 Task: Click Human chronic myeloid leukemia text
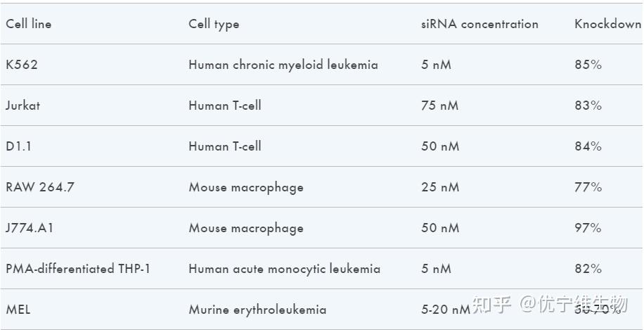[x=283, y=65]
